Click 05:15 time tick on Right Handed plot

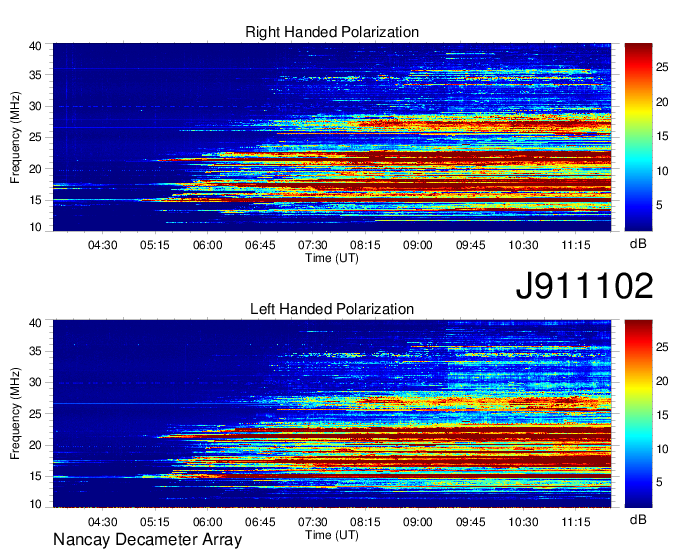point(154,245)
